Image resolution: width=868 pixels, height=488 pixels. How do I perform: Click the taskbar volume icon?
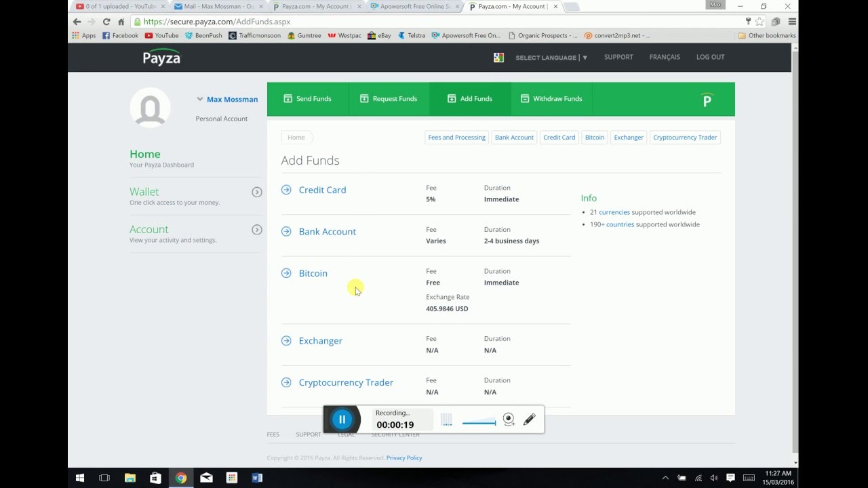tap(714, 478)
